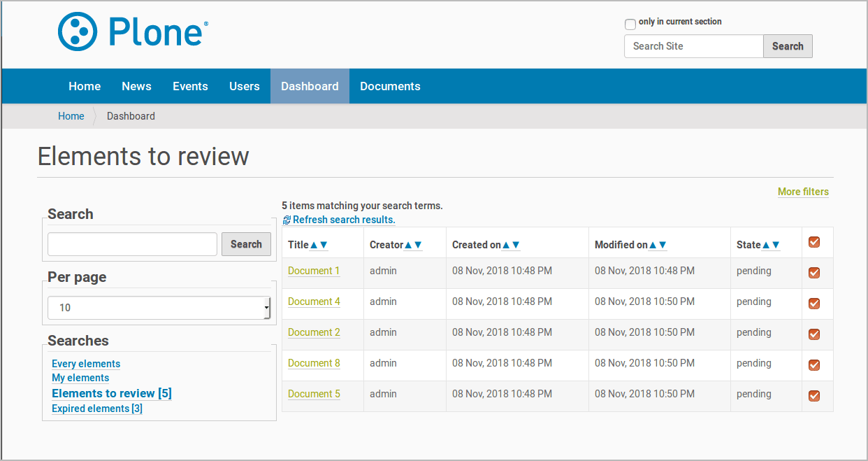Open the Document 2 link
Screen dimensions: 868x461
(x=314, y=332)
